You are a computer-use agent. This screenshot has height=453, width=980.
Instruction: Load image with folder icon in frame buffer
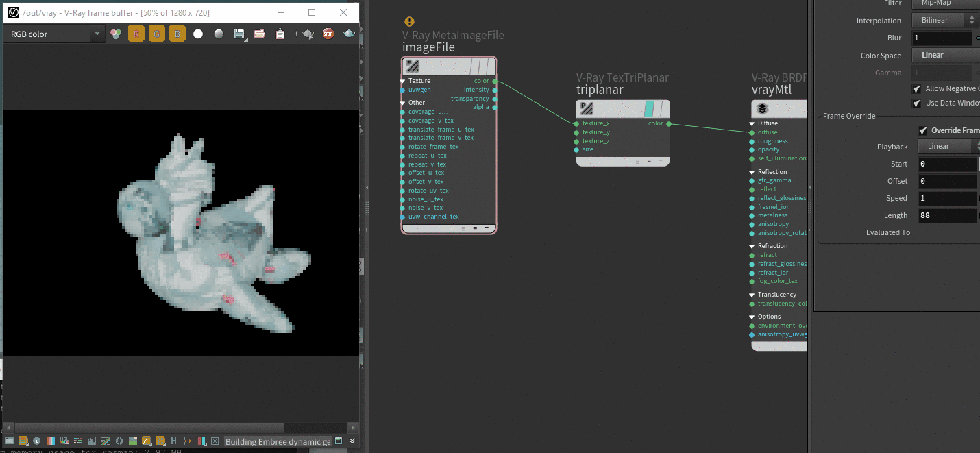pyautogui.click(x=260, y=34)
